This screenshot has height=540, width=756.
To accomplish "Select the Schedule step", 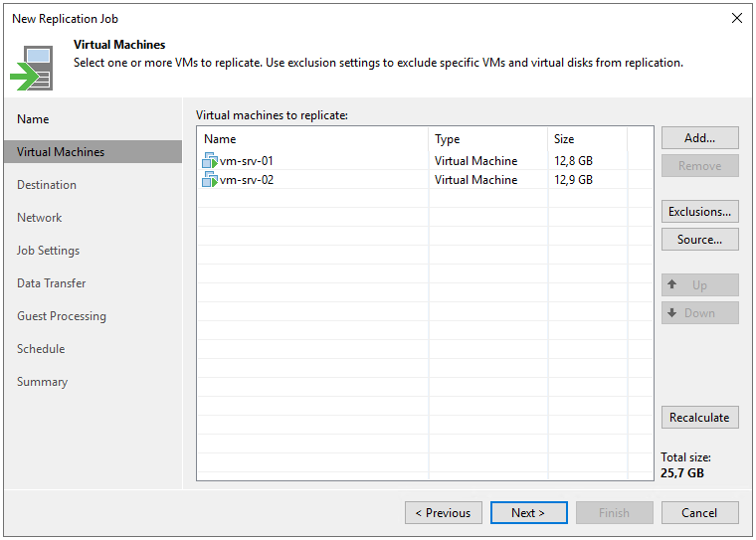I will coord(41,349).
